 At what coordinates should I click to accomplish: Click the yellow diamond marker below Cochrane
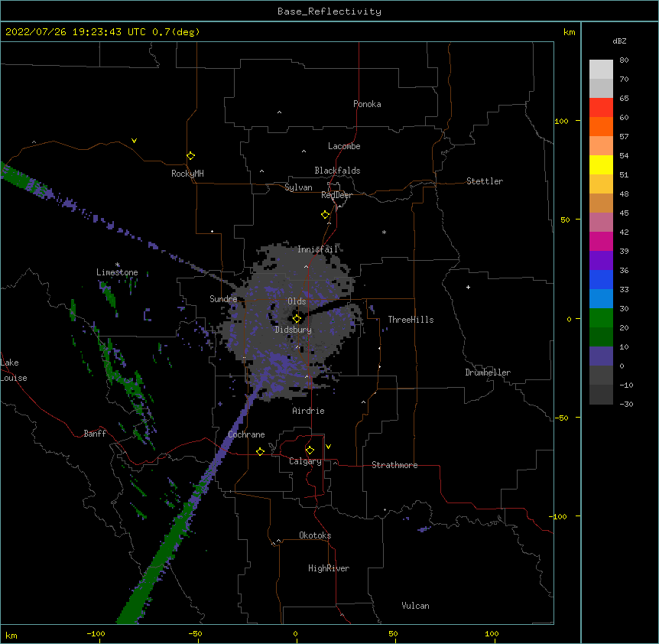coord(260,451)
